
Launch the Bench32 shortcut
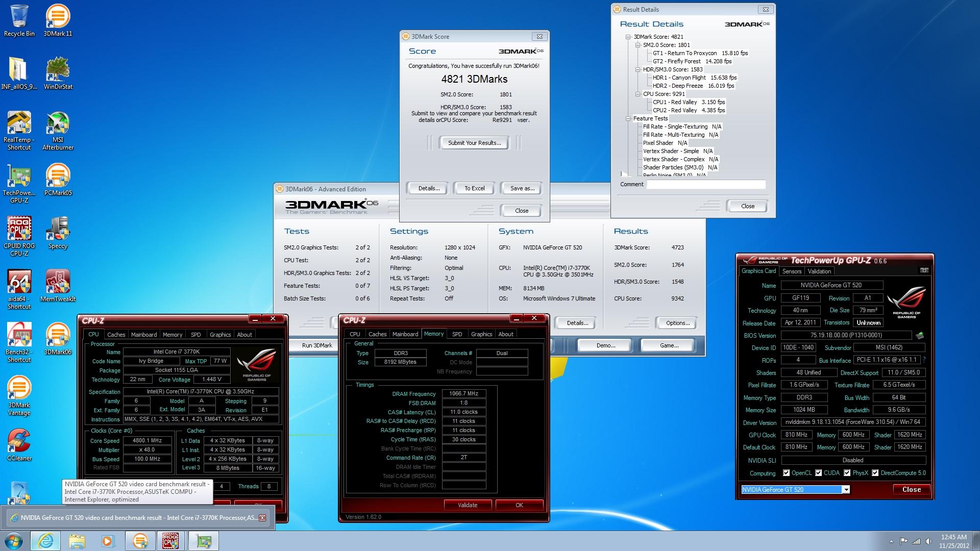point(19,343)
